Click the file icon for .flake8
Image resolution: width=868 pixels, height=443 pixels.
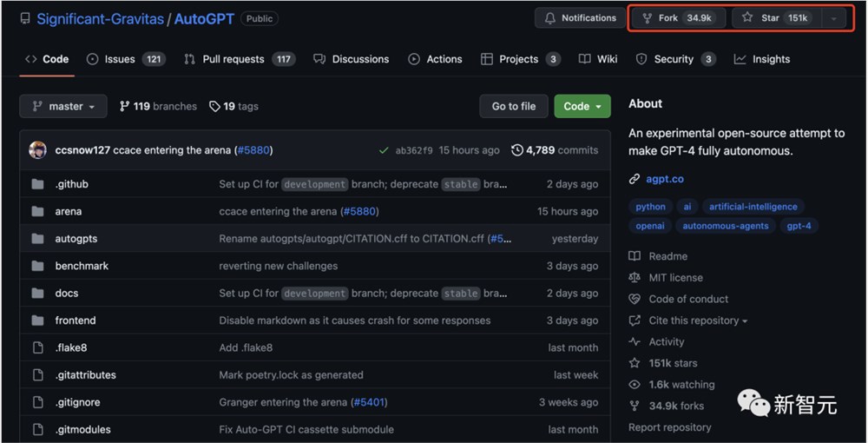[x=37, y=347]
